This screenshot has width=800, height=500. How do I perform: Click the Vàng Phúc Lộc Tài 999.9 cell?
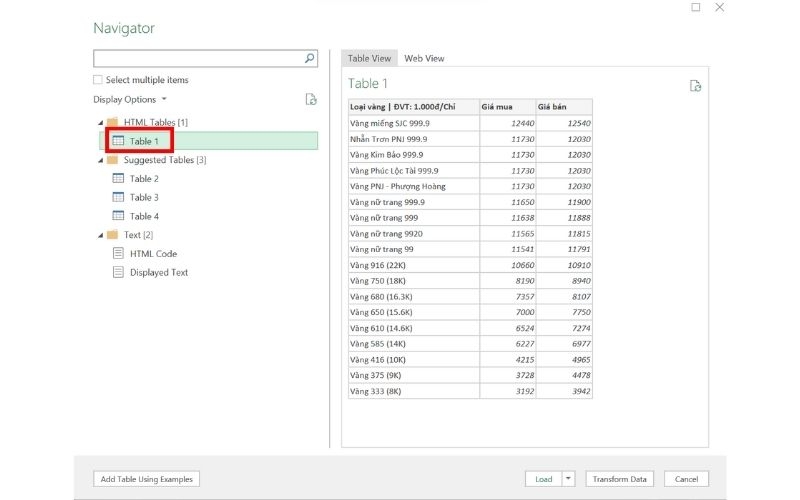[x=414, y=170]
